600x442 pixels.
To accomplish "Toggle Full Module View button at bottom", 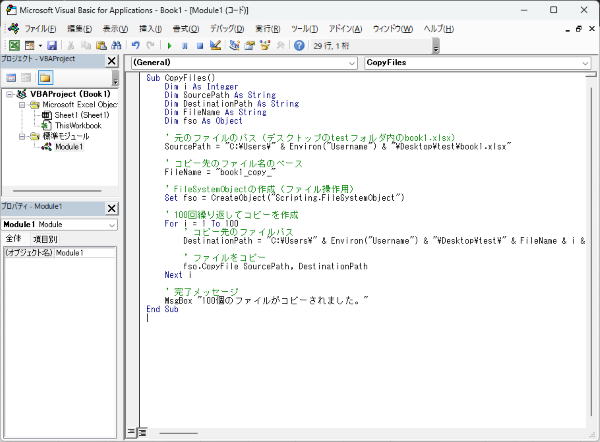I will click(143, 433).
